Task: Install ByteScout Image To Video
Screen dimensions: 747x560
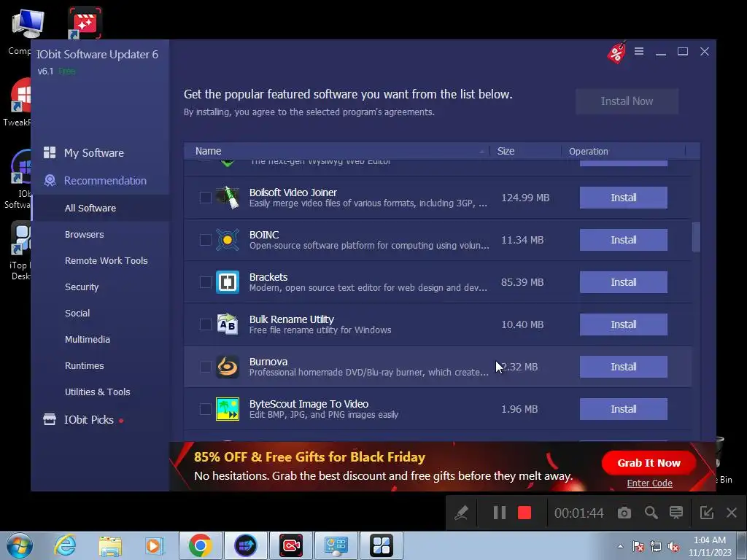Action: tap(623, 409)
